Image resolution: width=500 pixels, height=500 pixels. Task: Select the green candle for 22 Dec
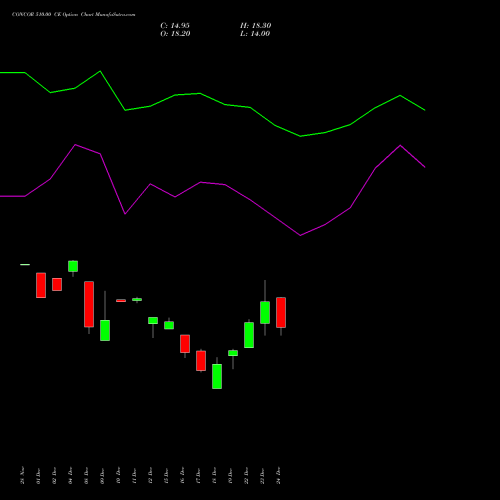pyautogui.click(x=249, y=335)
